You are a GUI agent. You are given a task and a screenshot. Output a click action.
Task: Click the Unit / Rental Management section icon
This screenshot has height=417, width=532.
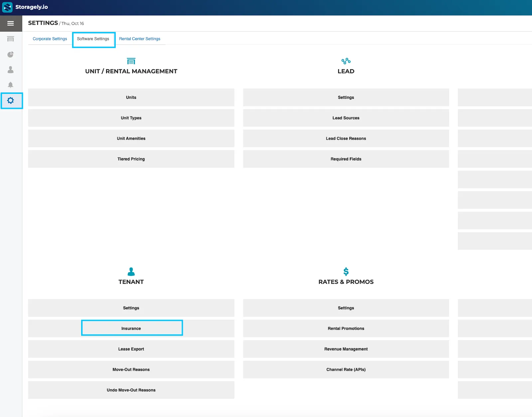[x=131, y=61]
